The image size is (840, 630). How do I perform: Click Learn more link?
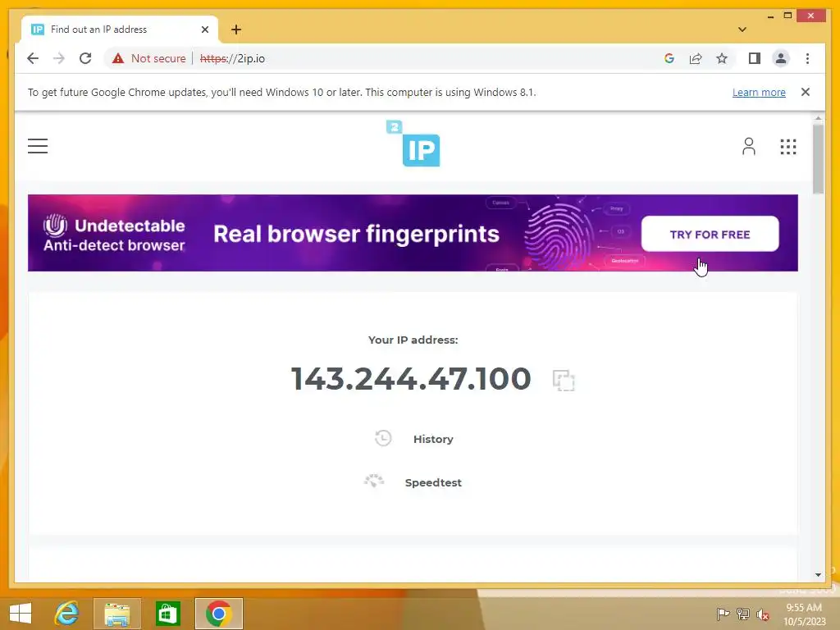(759, 92)
